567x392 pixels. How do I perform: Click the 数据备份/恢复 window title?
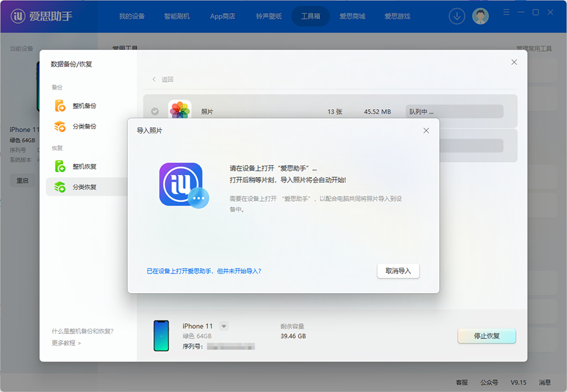point(71,64)
